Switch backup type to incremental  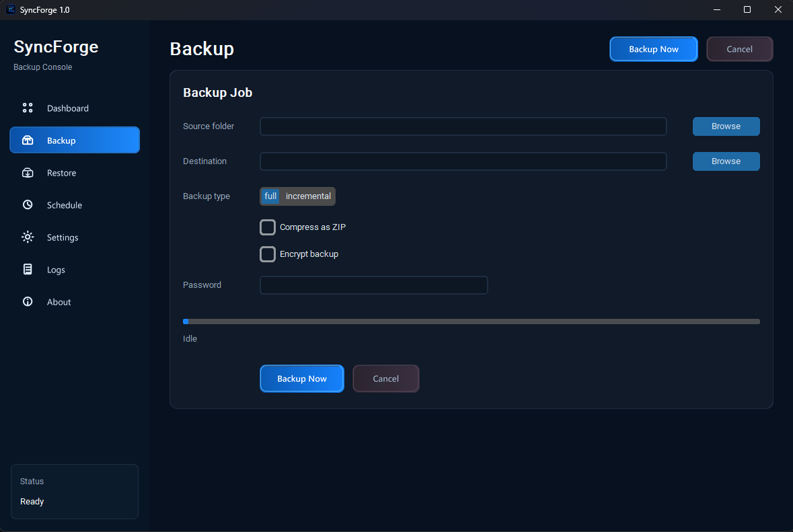click(308, 196)
